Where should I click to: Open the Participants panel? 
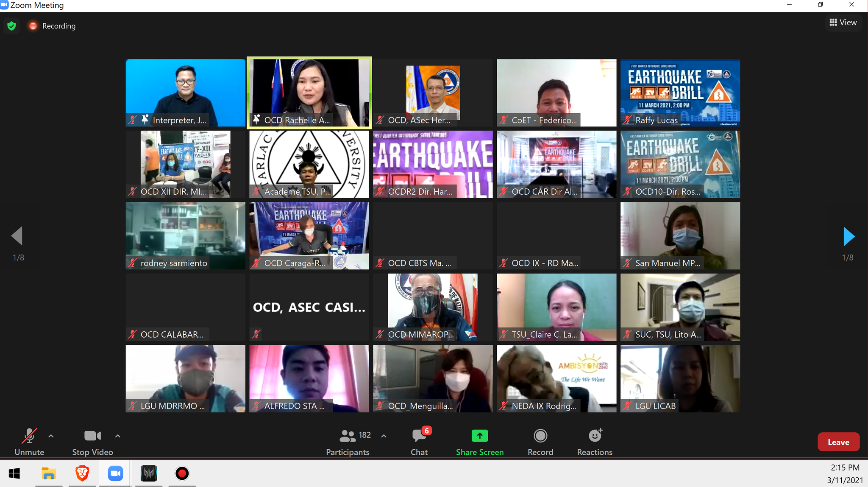point(348,442)
